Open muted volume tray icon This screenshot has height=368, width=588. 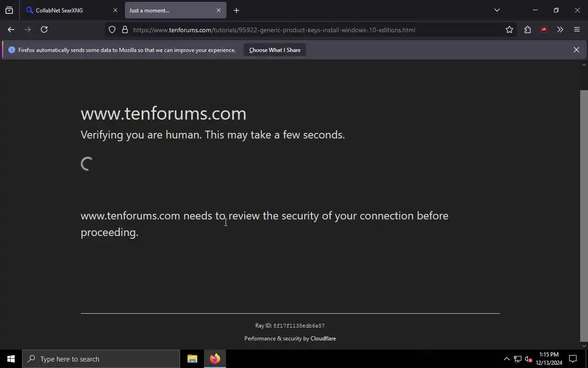tap(528, 359)
